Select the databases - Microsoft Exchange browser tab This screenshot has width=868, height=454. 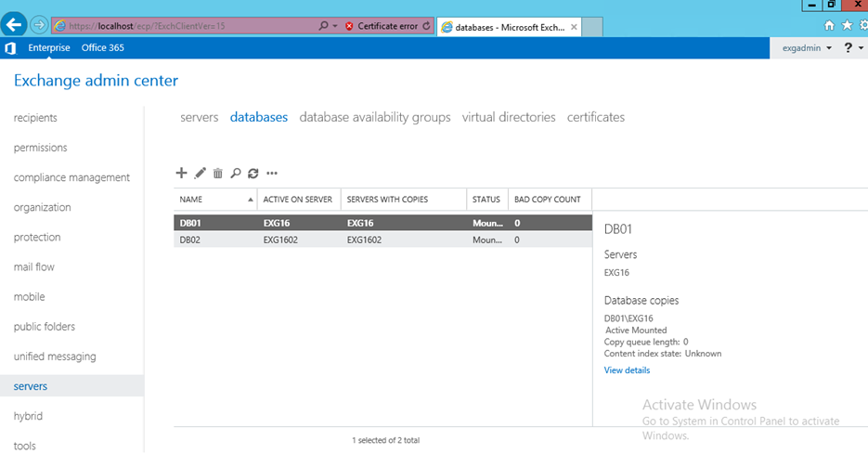click(510, 27)
